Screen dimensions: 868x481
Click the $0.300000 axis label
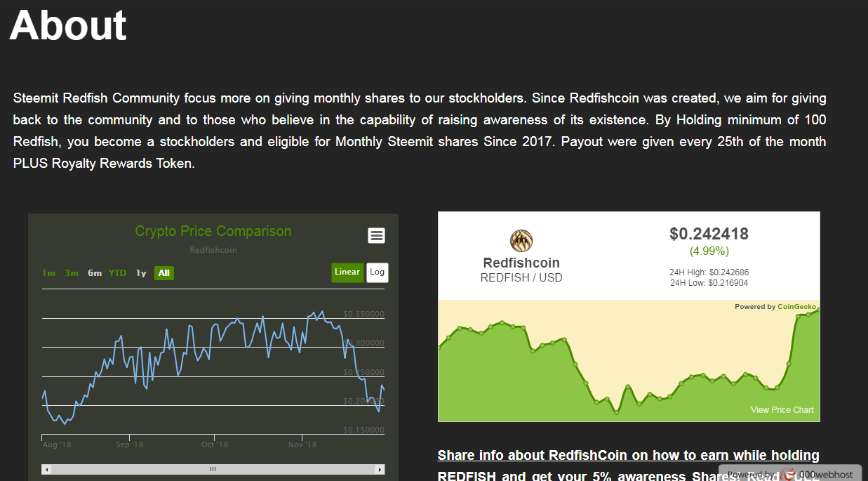(x=363, y=343)
